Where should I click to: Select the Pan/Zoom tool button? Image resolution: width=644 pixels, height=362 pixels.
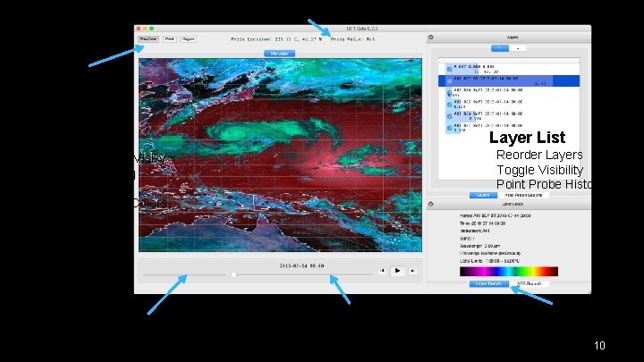(148, 39)
